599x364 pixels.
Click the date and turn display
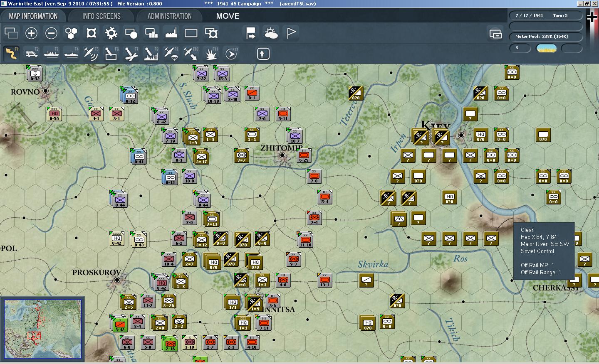coord(545,16)
